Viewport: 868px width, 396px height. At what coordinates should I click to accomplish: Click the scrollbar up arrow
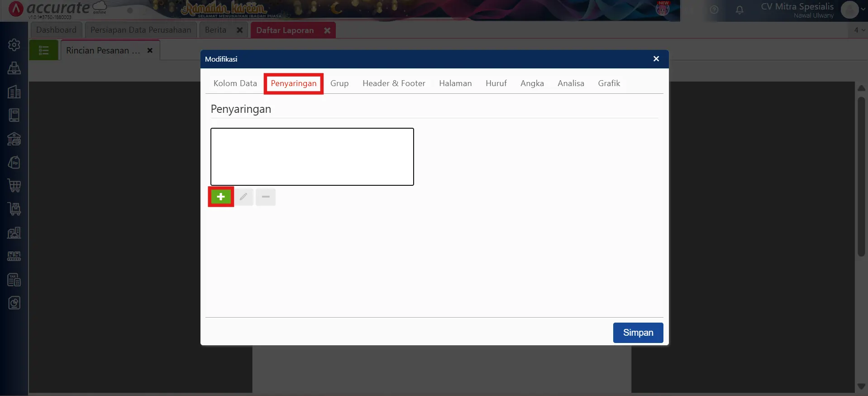pos(861,88)
